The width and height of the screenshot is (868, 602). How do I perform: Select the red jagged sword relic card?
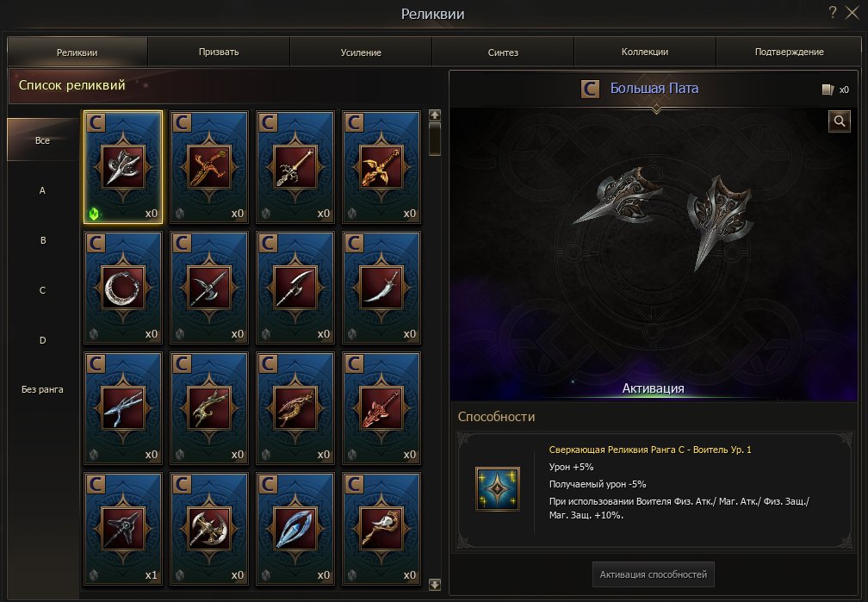[381, 408]
